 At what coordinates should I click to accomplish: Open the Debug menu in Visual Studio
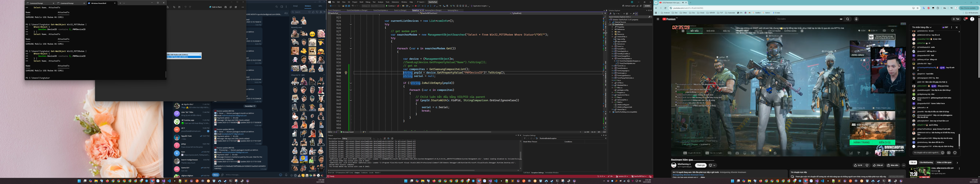tap(368, 2)
